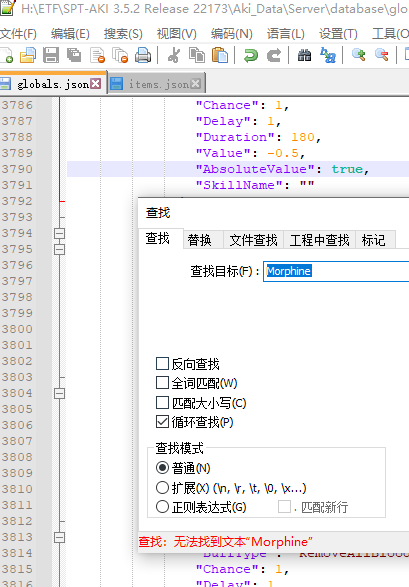Switch to the 工程中查找 tab

tap(320, 240)
